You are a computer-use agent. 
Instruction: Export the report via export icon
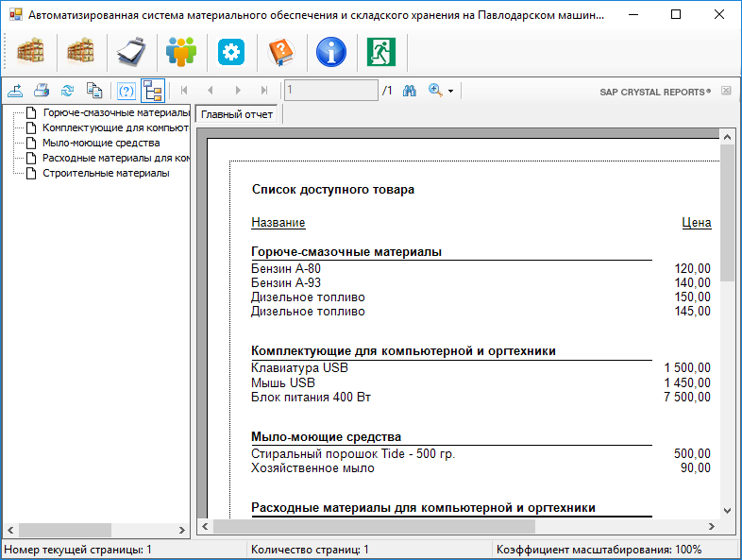tap(16, 91)
